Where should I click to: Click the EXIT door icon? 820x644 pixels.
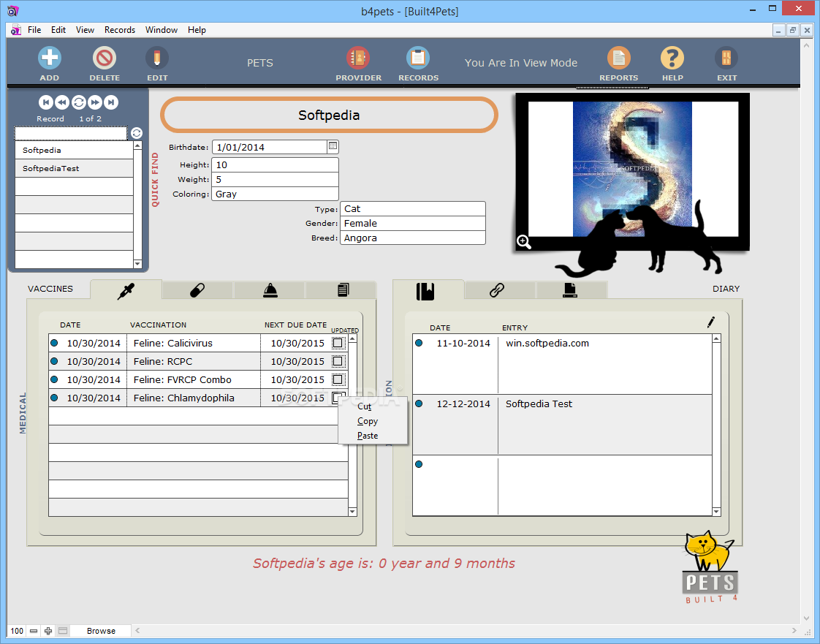[x=726, y=58]
